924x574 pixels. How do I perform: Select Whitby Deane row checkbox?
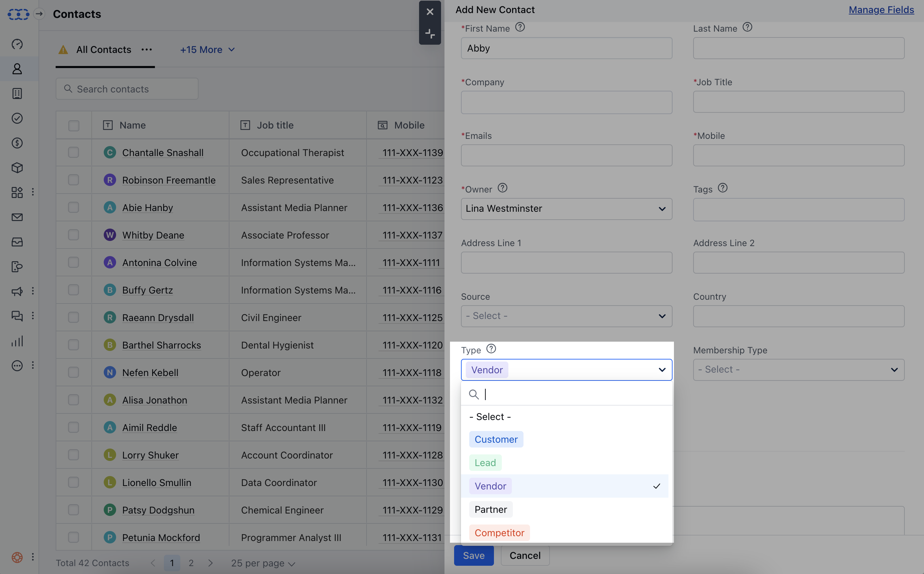74,235
